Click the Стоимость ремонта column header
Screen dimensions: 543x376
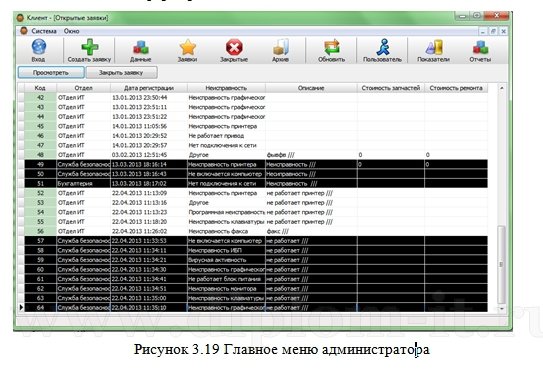456,88
